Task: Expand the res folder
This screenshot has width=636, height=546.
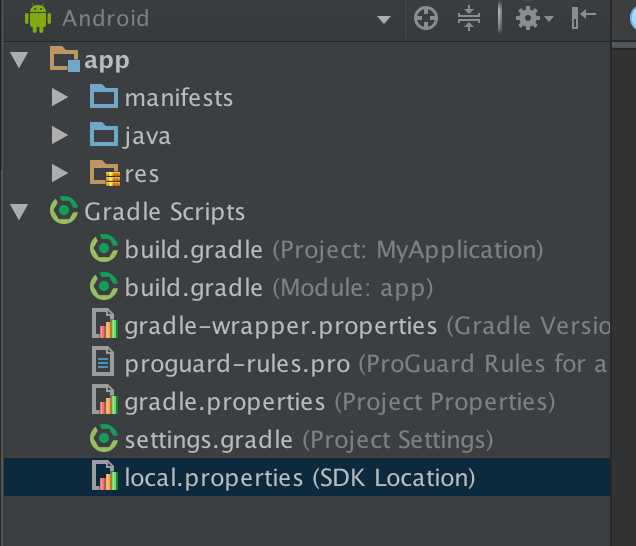Action: coord(60,173)
